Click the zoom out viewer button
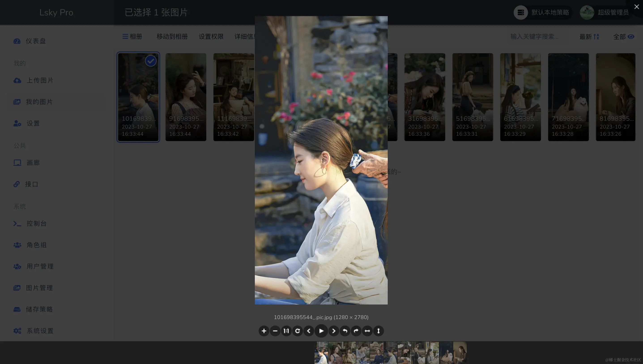 275,331
